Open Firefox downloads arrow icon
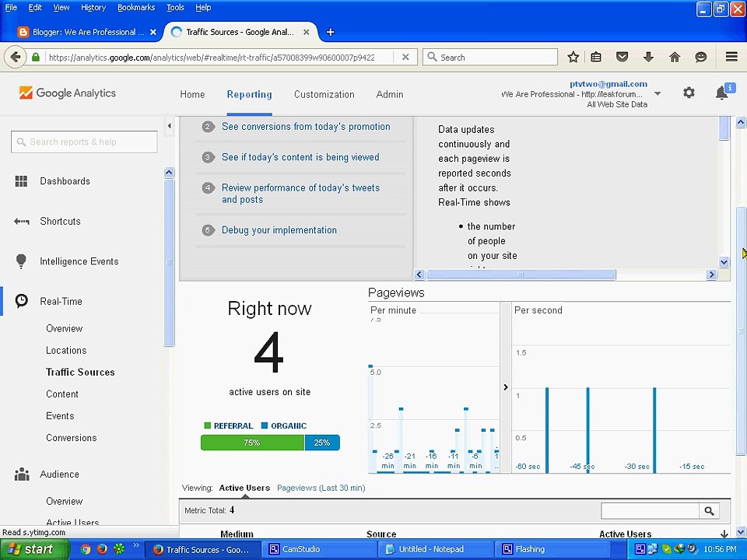This screenshot has height=560, width=747. click(x=648, y=57)
